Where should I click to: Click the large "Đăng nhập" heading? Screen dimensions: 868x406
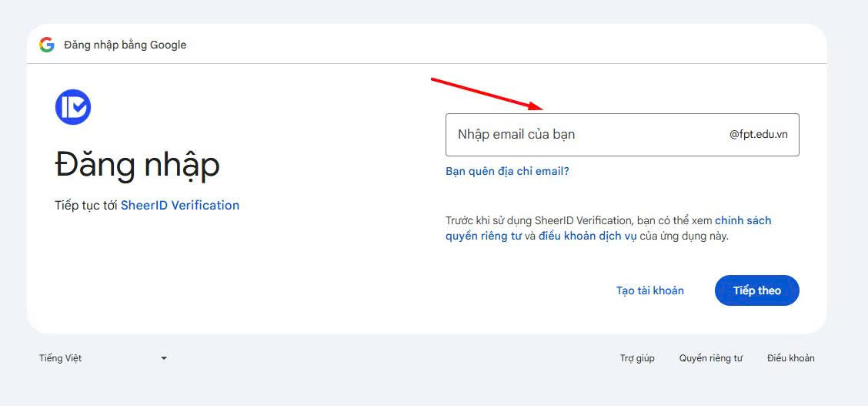[x=138, y=164]
